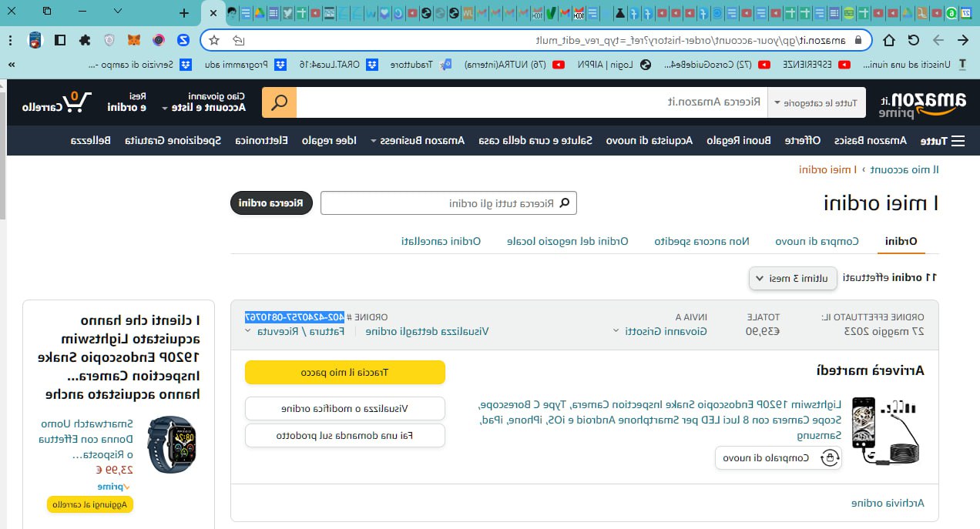Open the MetaMask fox extension icon

coord(134,40)
